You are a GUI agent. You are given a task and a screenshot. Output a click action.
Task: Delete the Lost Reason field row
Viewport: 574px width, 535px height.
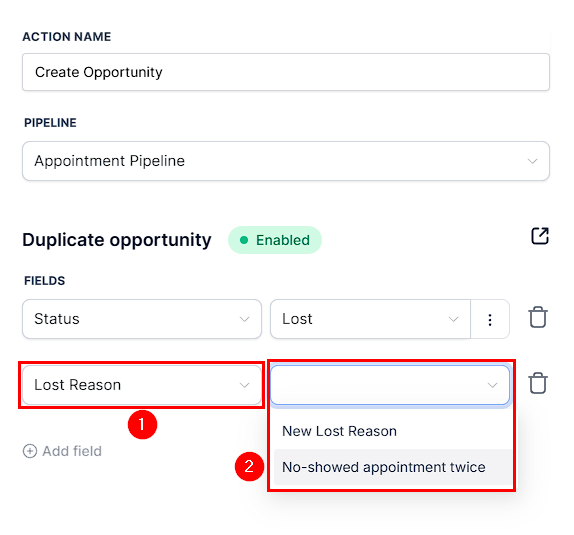pos(538,383)
